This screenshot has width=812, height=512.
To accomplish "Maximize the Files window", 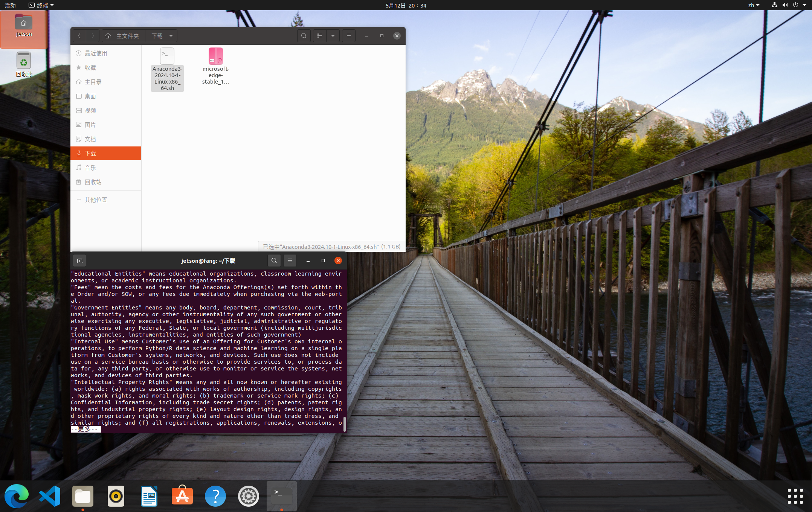I will coord(382,36).
